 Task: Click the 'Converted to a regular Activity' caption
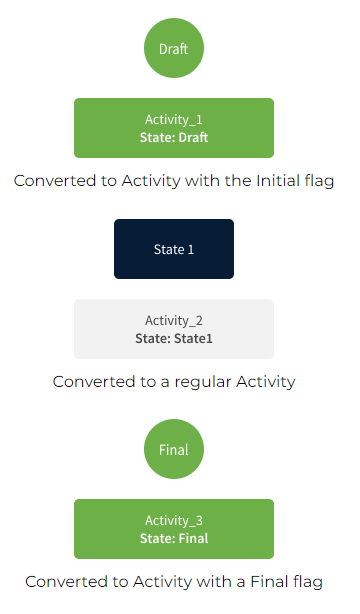[174, 381]
